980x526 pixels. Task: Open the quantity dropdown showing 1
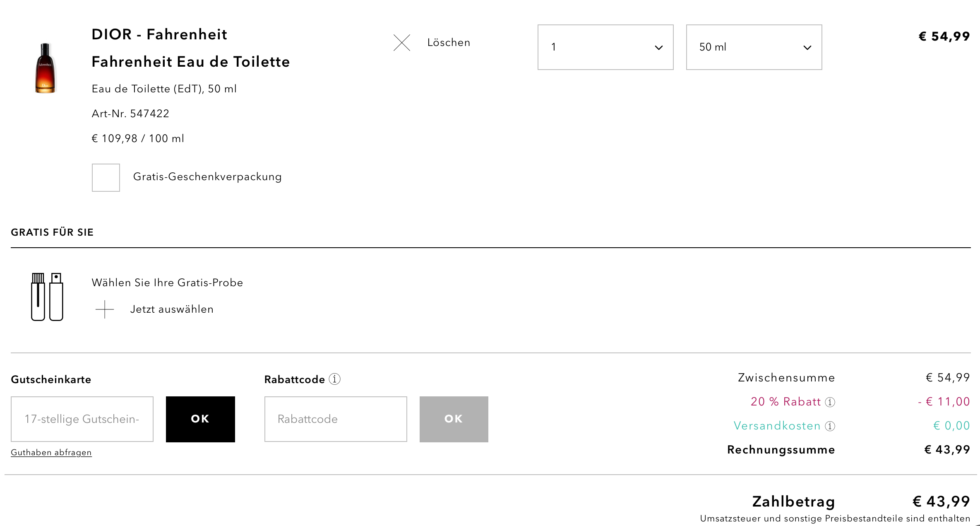[605, 47]
